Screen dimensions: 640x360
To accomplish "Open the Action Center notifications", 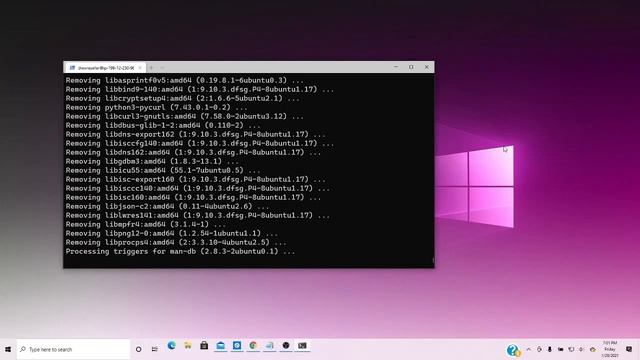I will pos(629,349).
